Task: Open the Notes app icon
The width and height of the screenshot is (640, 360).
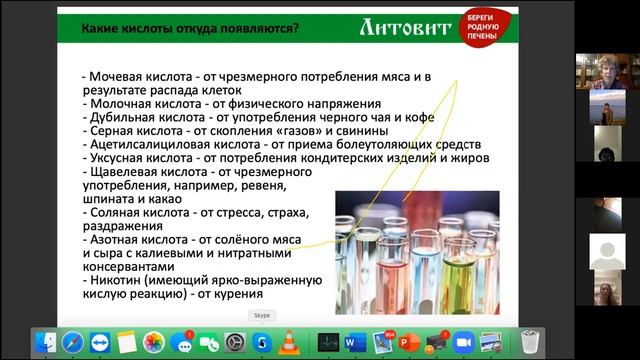Action: (x=127, y=342)
